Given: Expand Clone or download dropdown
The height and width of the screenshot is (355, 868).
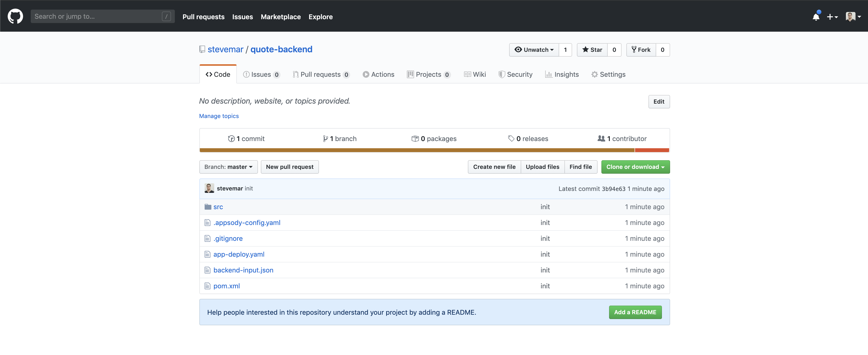Looking at the screenshot, I should pos(635,166).
